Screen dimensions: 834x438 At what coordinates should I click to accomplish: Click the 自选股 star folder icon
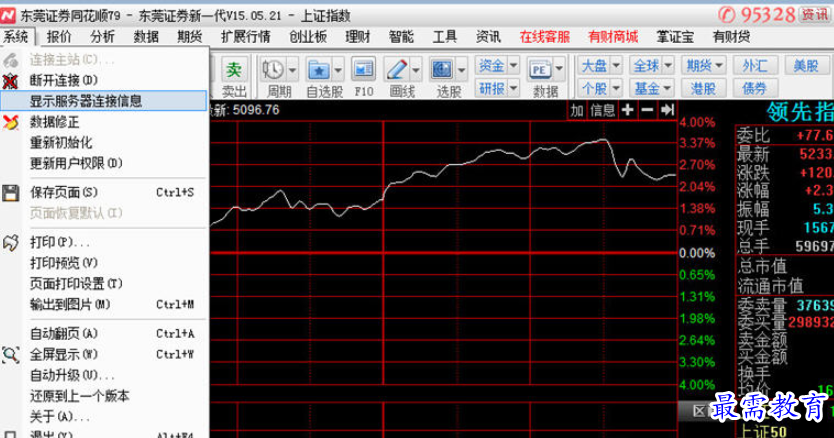(319, 70)
